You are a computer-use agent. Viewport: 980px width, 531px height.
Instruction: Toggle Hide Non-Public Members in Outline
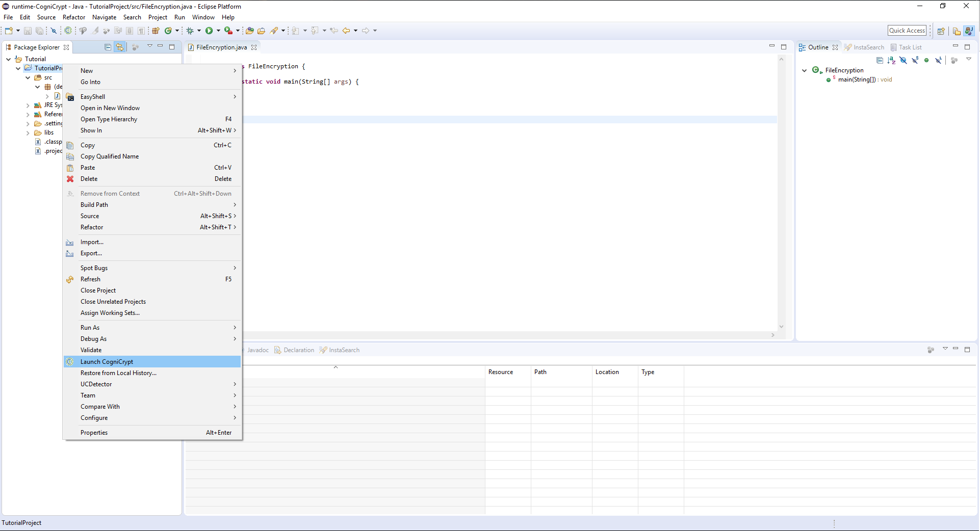coord(926,60)
